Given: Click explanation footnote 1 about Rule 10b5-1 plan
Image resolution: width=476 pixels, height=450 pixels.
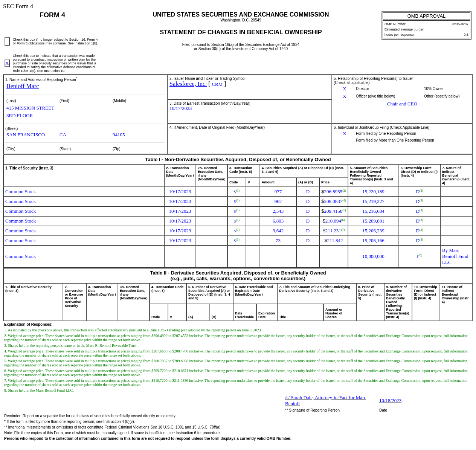Looking at the screenshot, I should (133, 330).
